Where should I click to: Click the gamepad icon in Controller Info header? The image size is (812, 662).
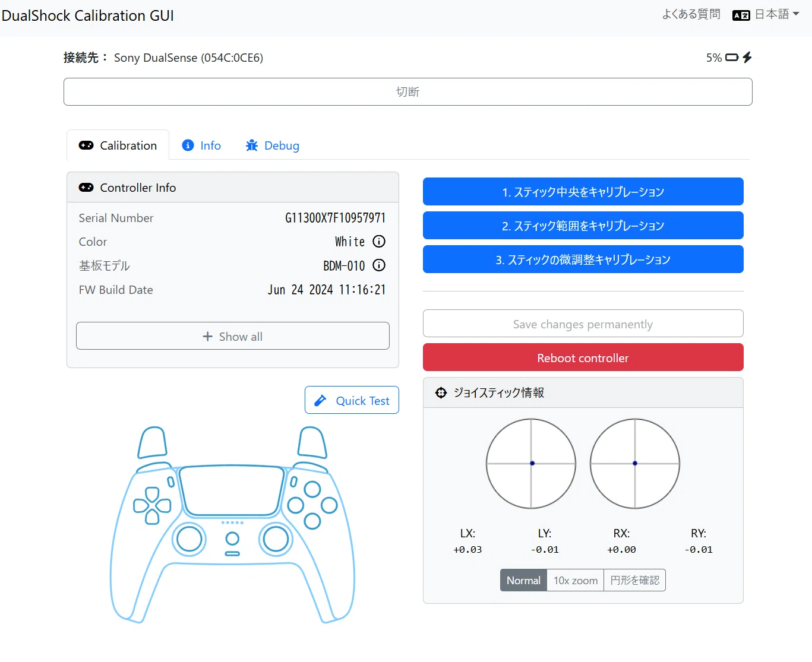click(86, 188)
